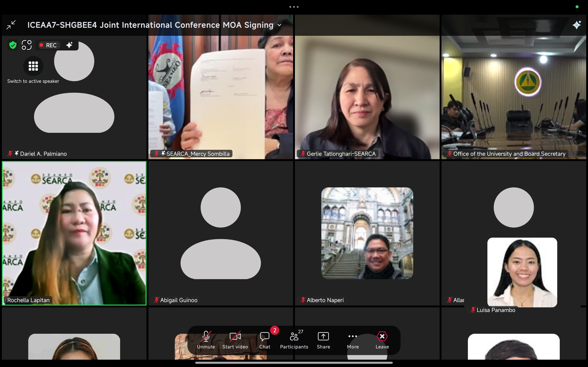Click the sparkle icon at top right
Viewport: 588px width, 367px height.
(577, 25)
